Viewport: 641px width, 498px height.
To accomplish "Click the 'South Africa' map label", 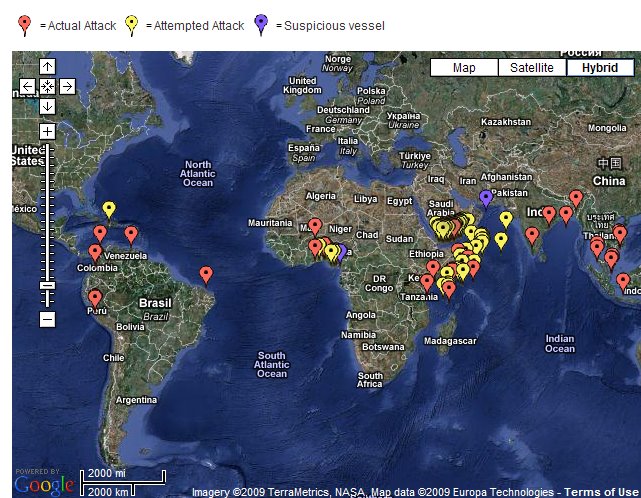I will pyautogui.click(x=370, y=380).
